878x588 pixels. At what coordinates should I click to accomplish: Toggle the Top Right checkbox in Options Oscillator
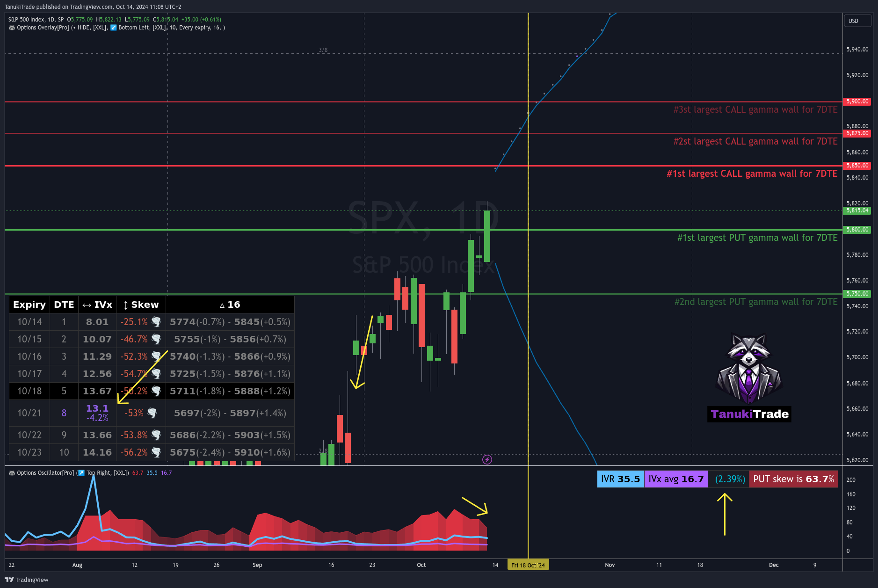point(81,473)
